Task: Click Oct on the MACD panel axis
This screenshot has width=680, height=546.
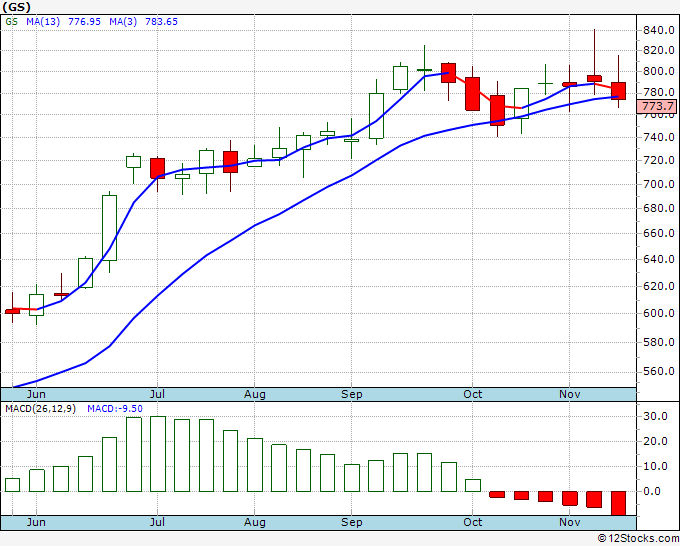Action: coord(472,522)
